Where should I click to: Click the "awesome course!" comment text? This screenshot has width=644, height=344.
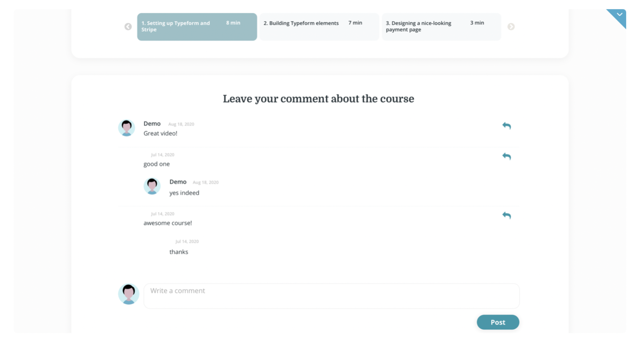coord(168,223)
